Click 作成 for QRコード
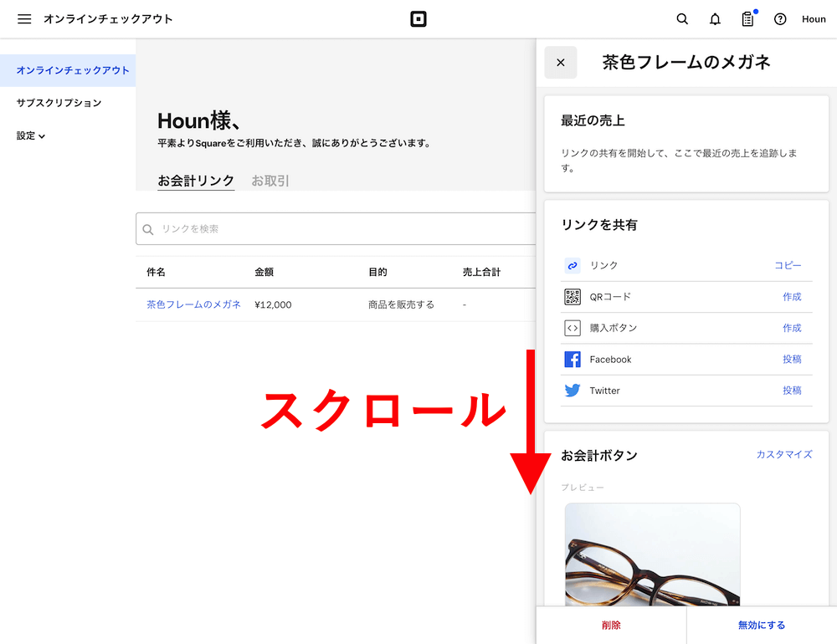Image resolution: width=837 pixels, height=644 pixels. pos(792,297)
